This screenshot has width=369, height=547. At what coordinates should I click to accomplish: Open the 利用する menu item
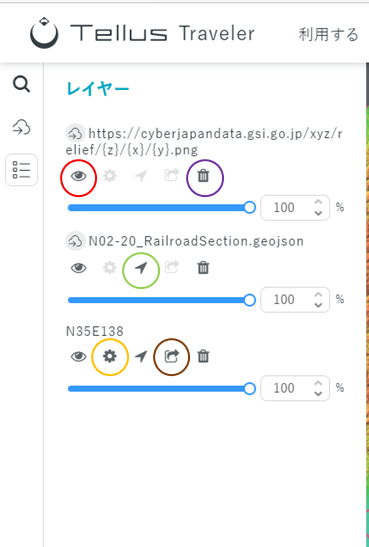coord(328,34)
